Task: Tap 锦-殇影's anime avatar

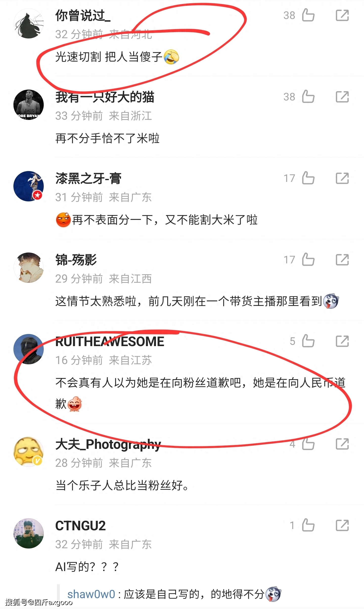Action: coord(29,268)
